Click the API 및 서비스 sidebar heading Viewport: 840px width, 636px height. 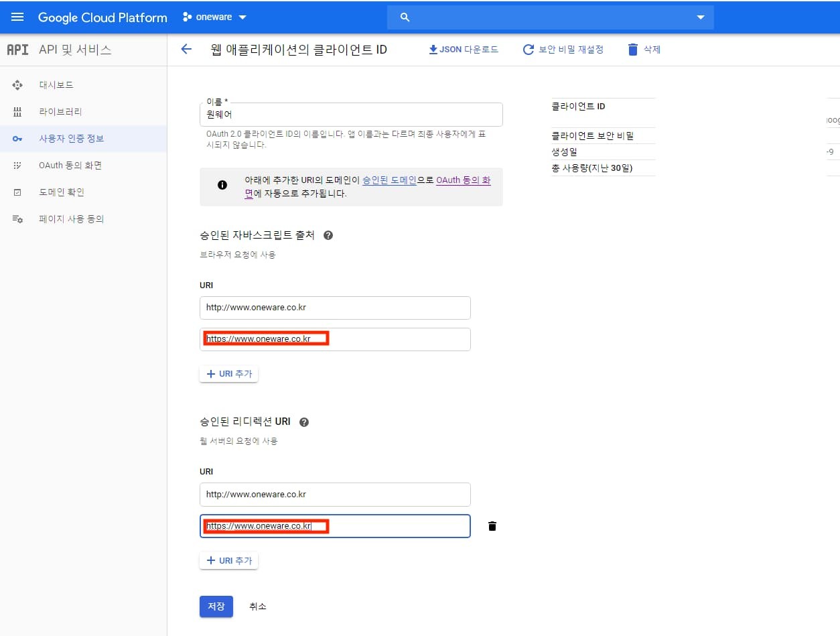pyautogui.click(x=75, y=50)
